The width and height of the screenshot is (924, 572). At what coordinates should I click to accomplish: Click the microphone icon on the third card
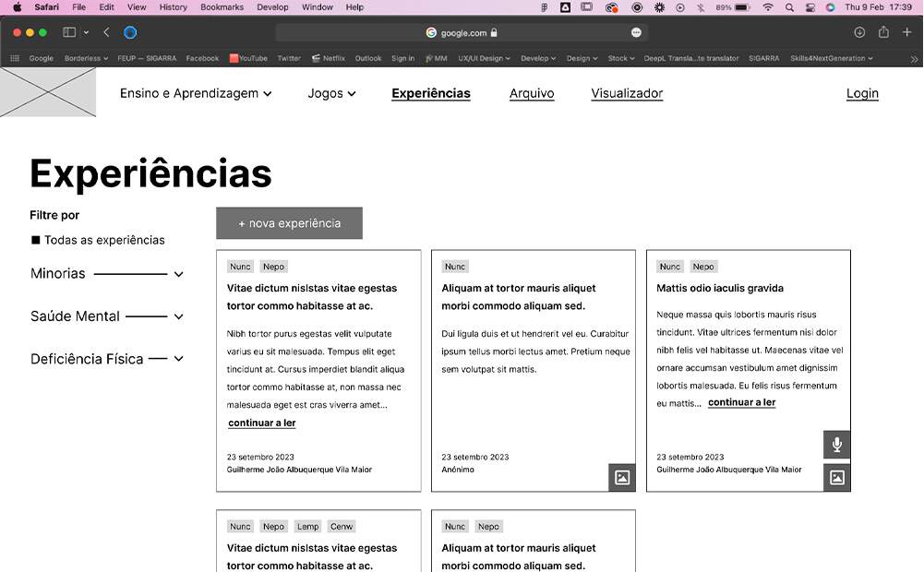836,445
